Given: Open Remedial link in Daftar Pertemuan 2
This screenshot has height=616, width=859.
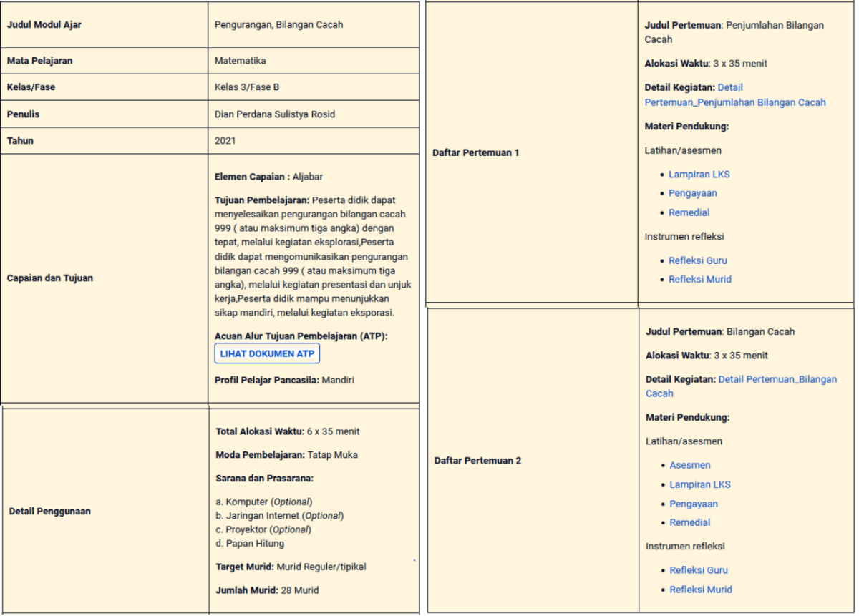Looking at the screenshot, I should (x=689, y=522).
